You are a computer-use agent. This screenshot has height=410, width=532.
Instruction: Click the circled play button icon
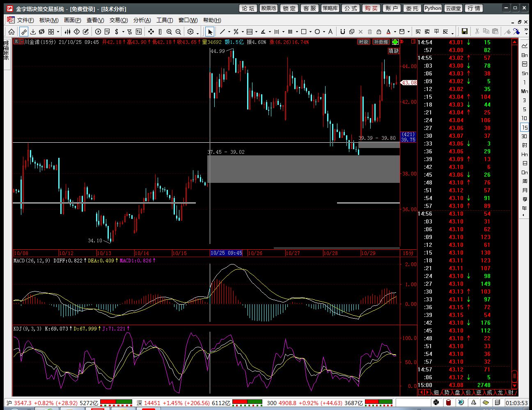click(98, 32)
